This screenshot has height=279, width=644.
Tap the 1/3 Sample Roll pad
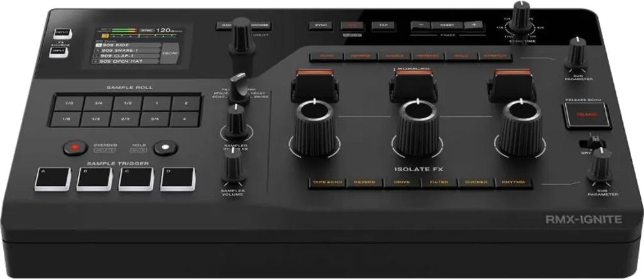tap(96, 119)
